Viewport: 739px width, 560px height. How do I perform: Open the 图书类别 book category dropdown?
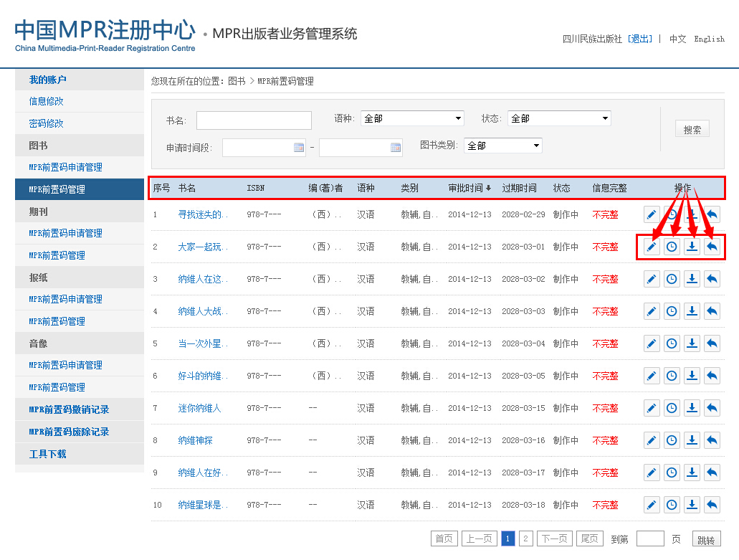pyautogui.click(x=502, y=146)
